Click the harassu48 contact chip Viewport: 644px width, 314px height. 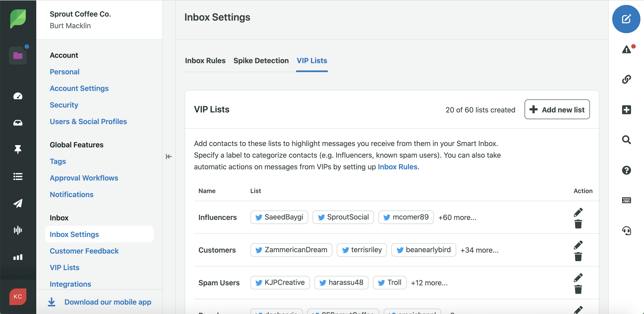(341, 283)
